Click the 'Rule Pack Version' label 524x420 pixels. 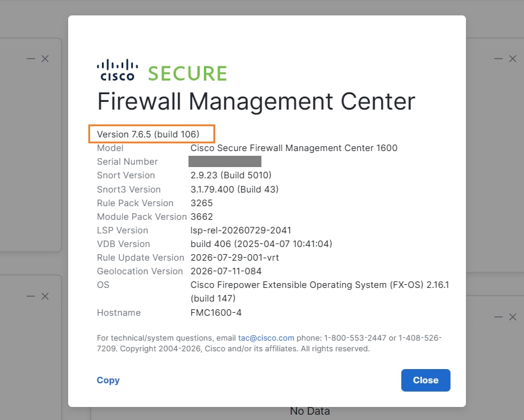point(135,203)
